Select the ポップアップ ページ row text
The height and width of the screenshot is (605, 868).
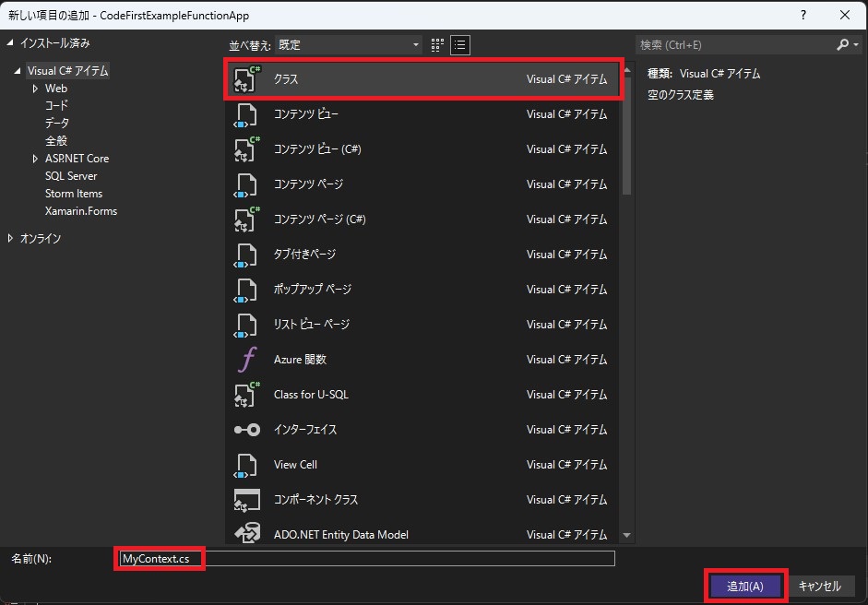click(312, 289)
